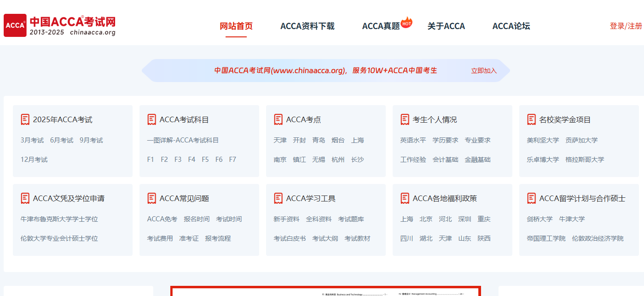This screenshot has width=644, height=296.
Task: Click the document icon beside 考生个人情况
Action: point(405,119)
